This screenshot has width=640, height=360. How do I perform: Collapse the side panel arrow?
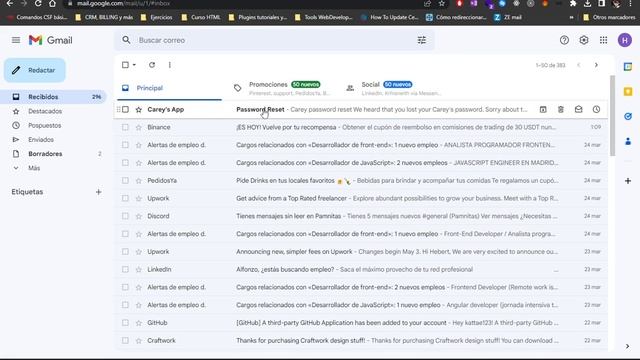[x=627, y=346]
